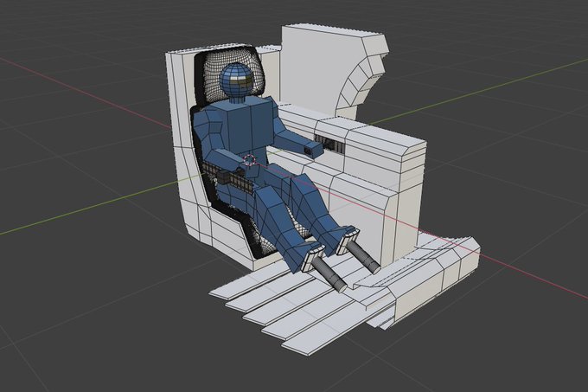Click the dark control panel on side console

pyautogui.click(x=329, y=145)
